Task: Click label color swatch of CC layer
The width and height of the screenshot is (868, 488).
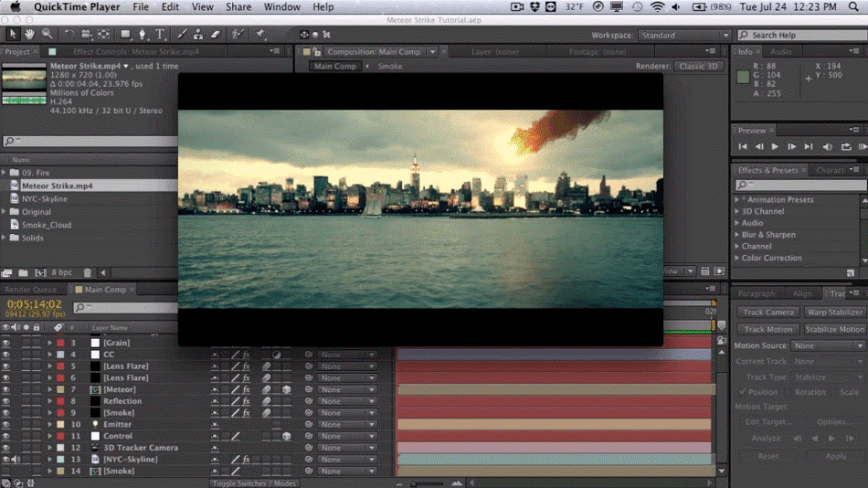Action: (60, 355)
